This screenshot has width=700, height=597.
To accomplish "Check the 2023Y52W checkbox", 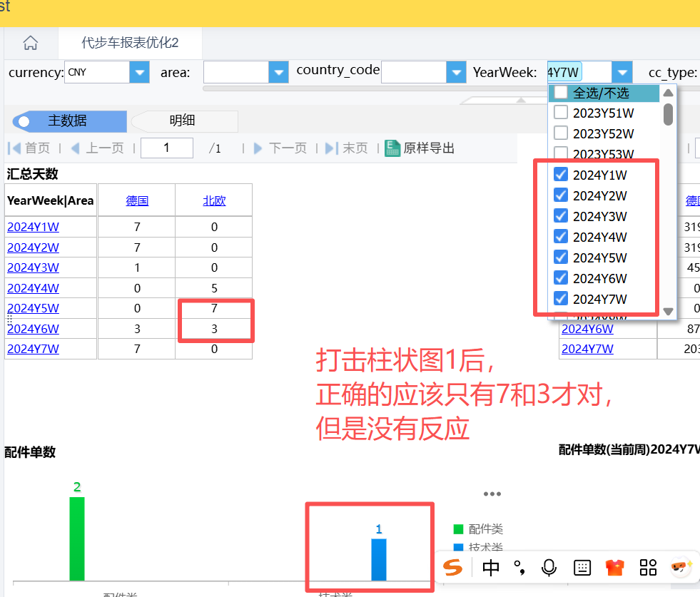I will pyautogui.click(x=561, y=133).
